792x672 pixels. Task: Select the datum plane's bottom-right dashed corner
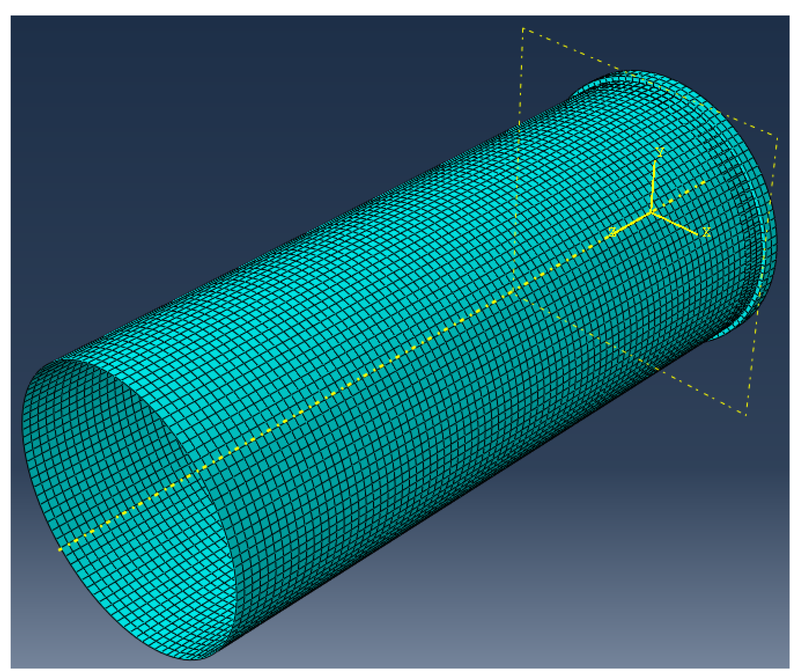[x=746, y=415]
